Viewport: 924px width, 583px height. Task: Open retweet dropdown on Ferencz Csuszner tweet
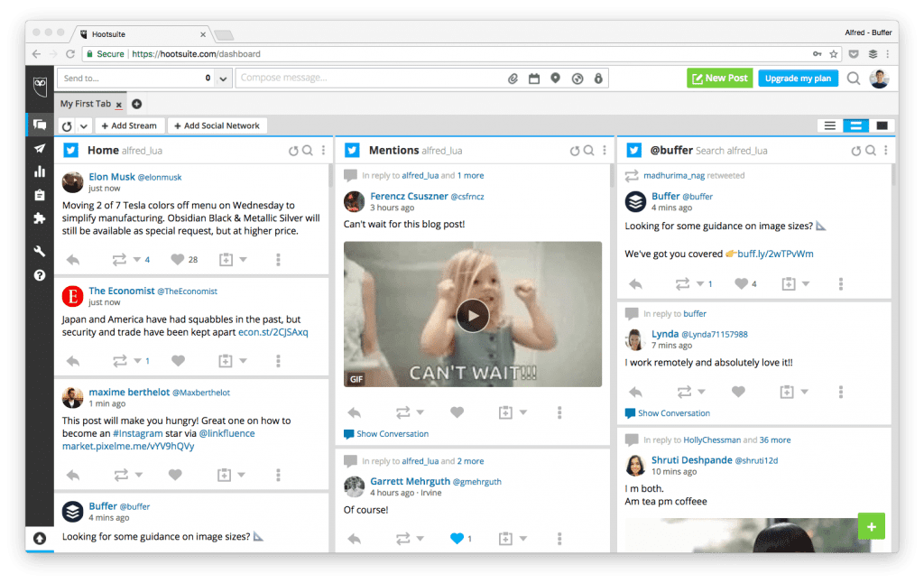[420, 412]
